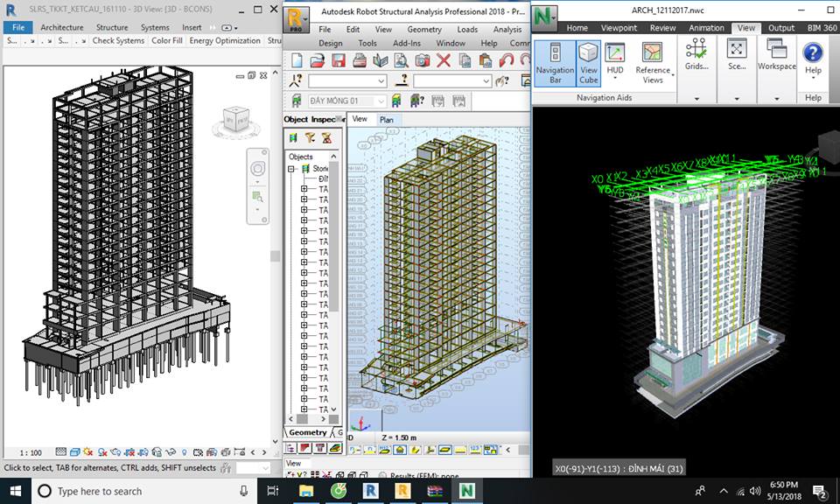Toggle Navigation Bar in Navisworks ribbon
This screenshot has height=504, width=840.
click(555, 63)
